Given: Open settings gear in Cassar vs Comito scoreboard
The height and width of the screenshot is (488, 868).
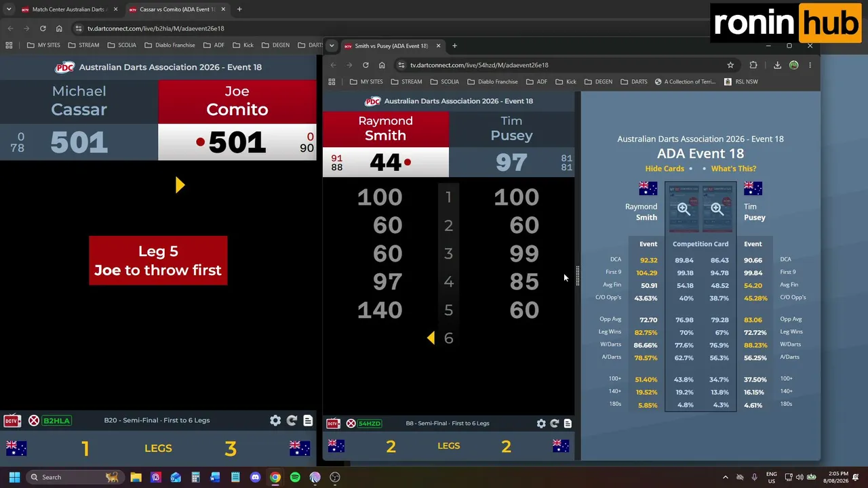Looking at the screenshot, I should pyautogui.click(x=275, y=420).
